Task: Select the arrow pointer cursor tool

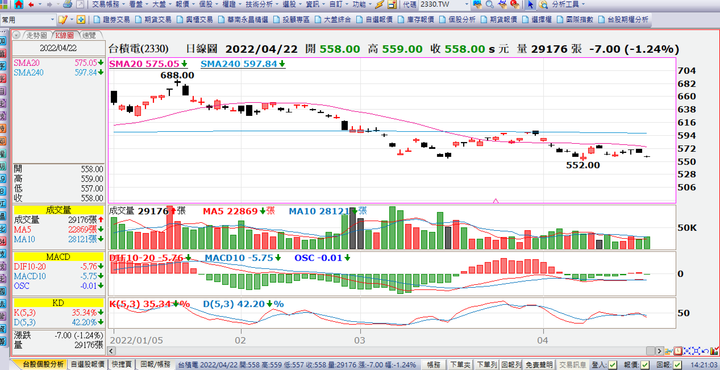Action: pyautogui.click(x=530, y=5)
